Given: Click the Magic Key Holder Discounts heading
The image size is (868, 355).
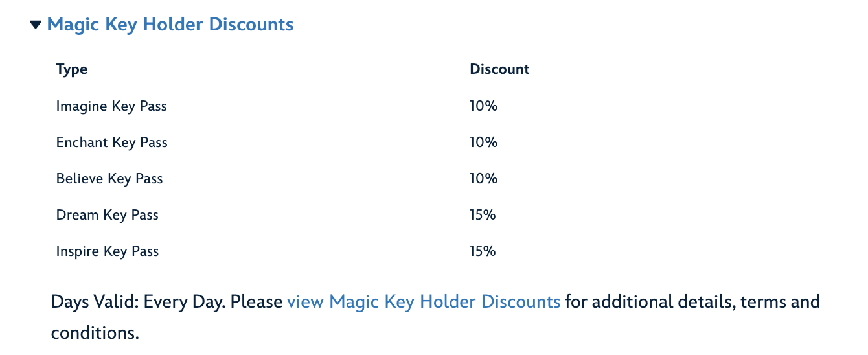Looking at the screenshot, I should tap(170, 25).
